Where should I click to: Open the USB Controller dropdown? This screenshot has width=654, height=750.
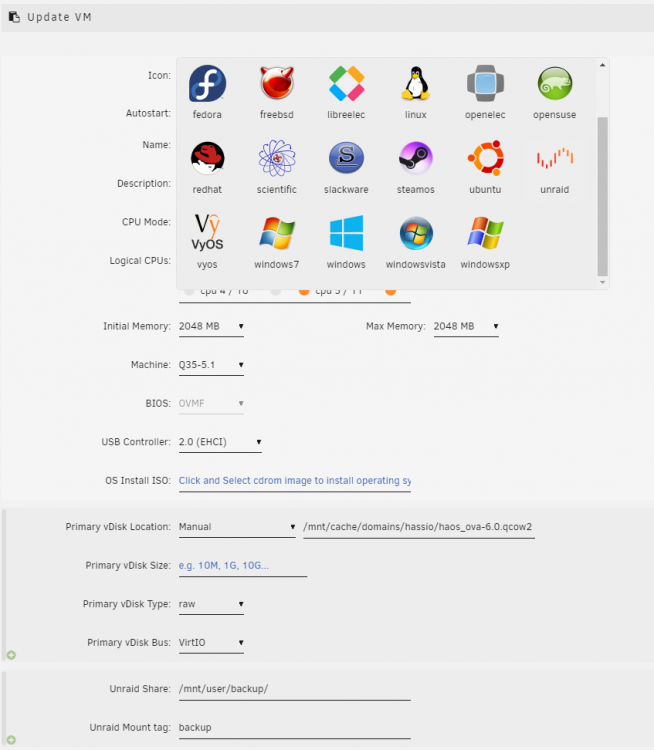(220, 442)
